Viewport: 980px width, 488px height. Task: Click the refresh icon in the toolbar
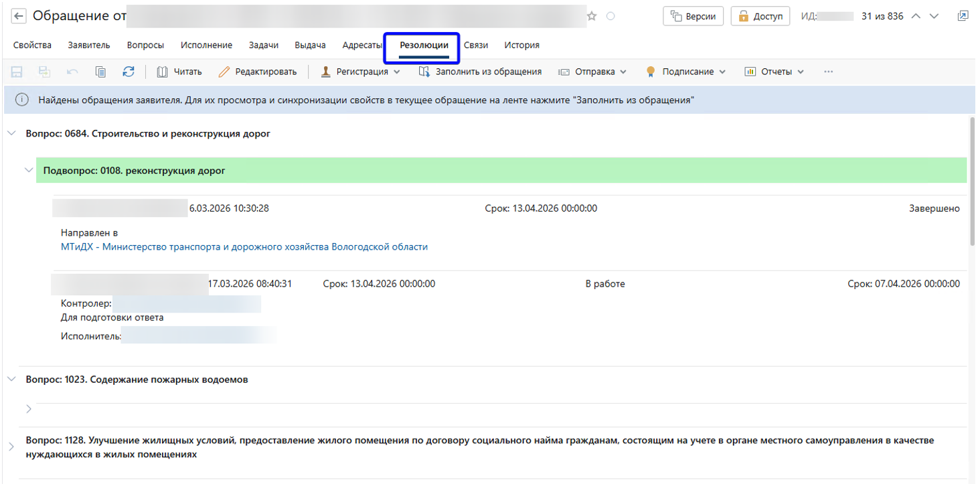(129, 72)
